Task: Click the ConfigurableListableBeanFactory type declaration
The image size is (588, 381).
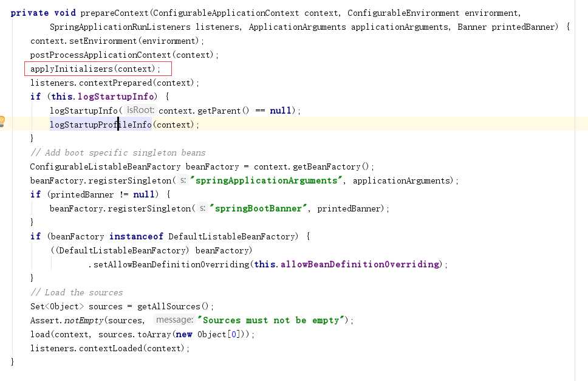Action: click(x=105, y=167)
